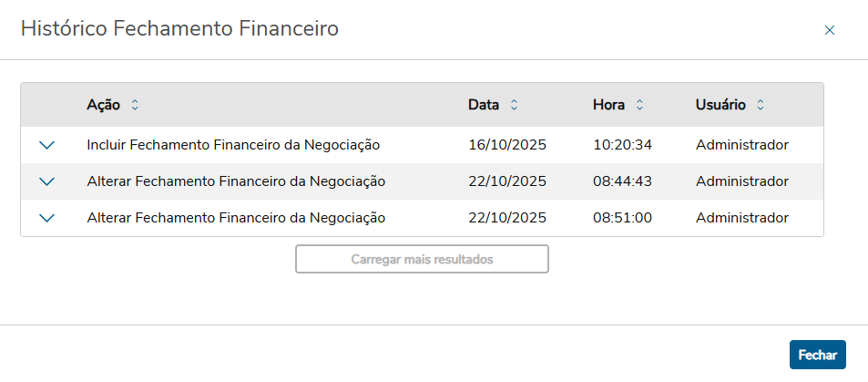Screen dimensions: 868x382
Task: Select the Incluir Fechamento Financeiro da Negociação entry
Action: click(233, 144)
